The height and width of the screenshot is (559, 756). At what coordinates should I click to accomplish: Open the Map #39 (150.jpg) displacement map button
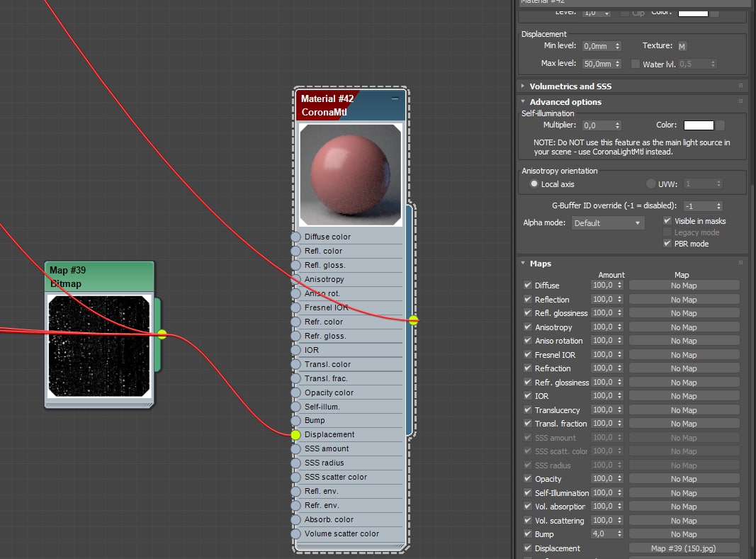(x=684, y=548)
